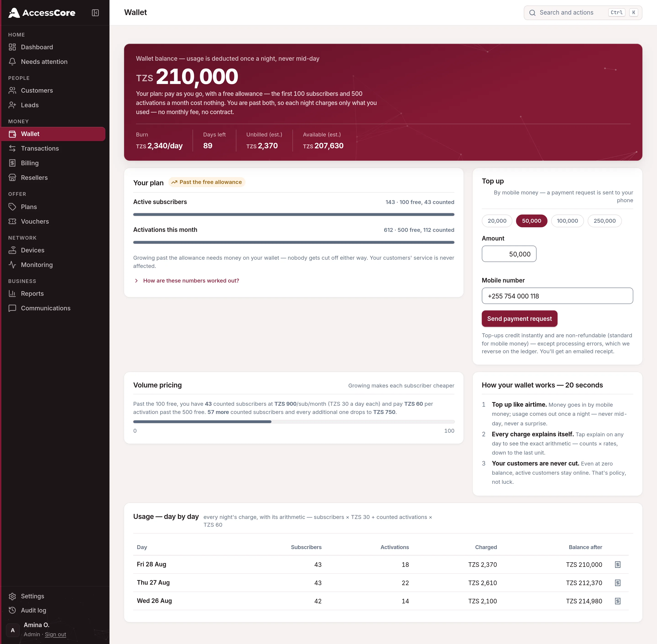Collapse the sidebar panel icon
Image resolution: width=657 pixels, height=644 pixels.
pyautogui.click(x=95, y=13)
